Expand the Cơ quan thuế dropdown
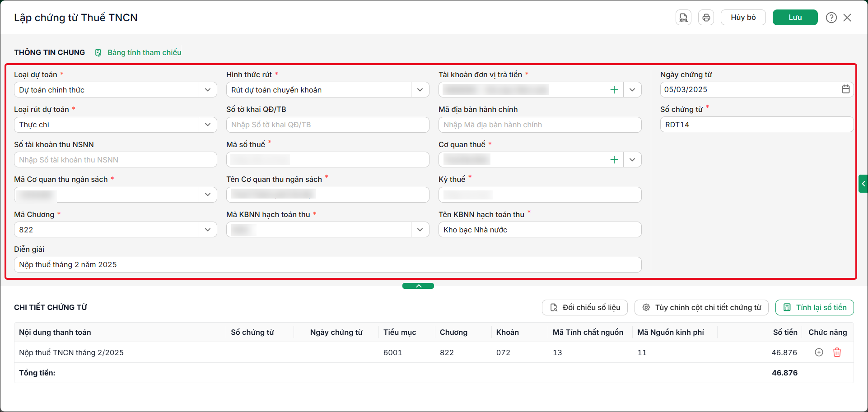Screen dimensions: 868x412 click(632, 160)
